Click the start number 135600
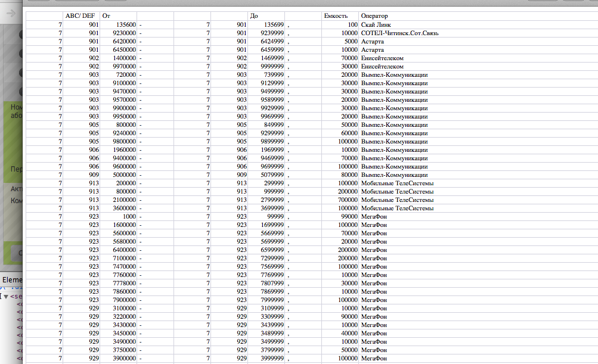598x364 pixels. pyautogui.click(x=126, y=25)
